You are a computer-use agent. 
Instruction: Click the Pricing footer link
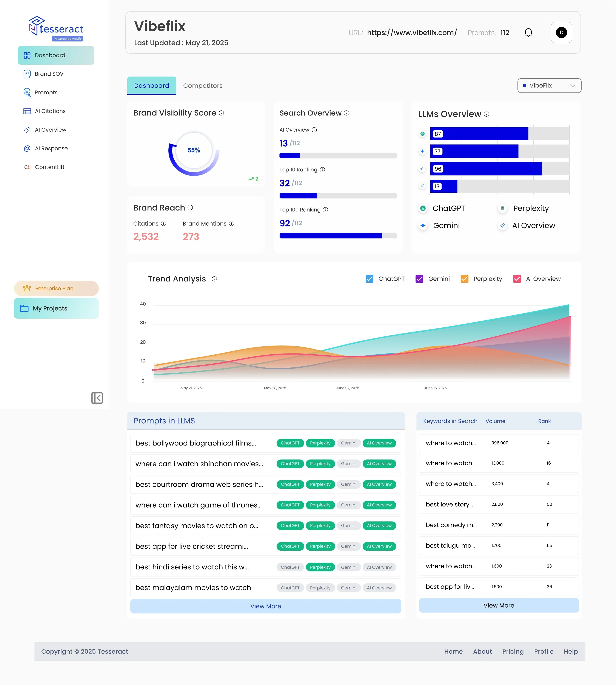point(513,651)
